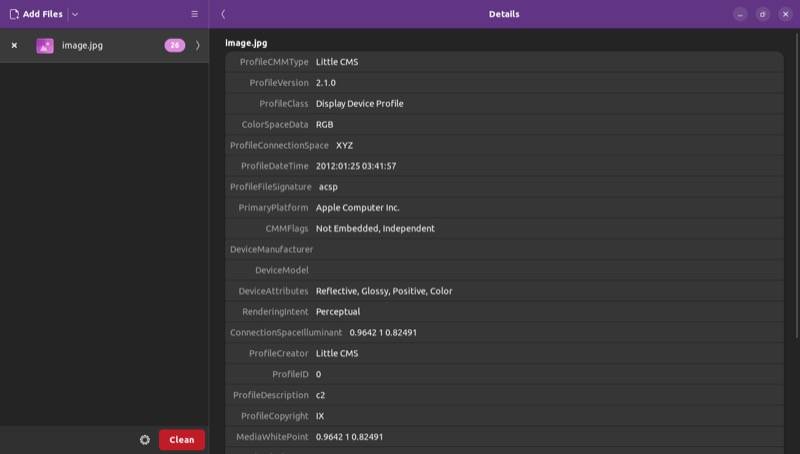Click the DeviceManufacturer label
This screenshot has height=454, width=800.
click(271, 249)
